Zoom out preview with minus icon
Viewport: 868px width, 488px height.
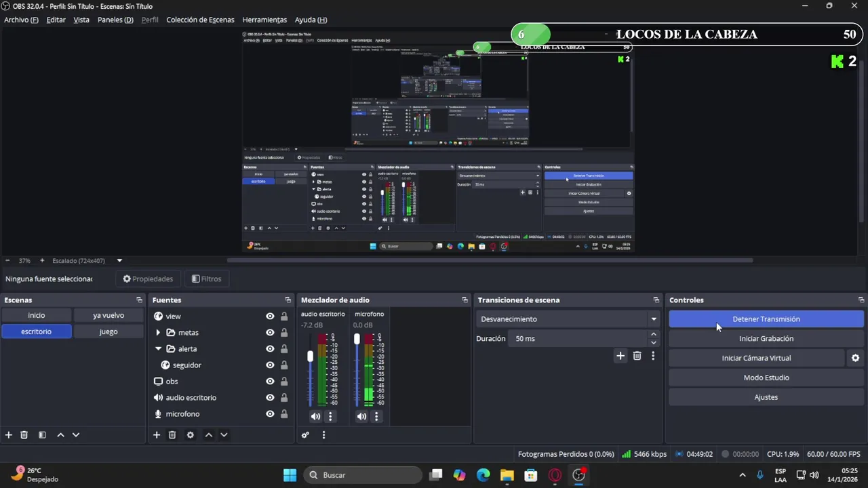(x=7, y=260)
